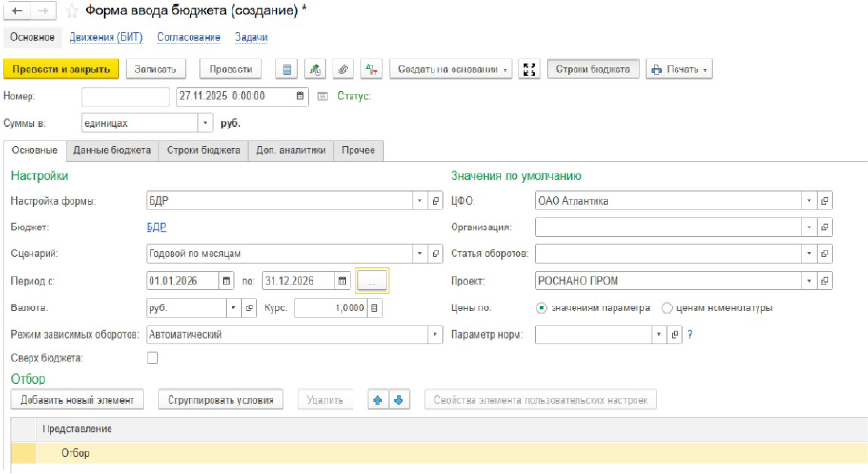Open calendar for Период с start date
The width and height of the screenshot is (868, 474).
click(226, 281)
